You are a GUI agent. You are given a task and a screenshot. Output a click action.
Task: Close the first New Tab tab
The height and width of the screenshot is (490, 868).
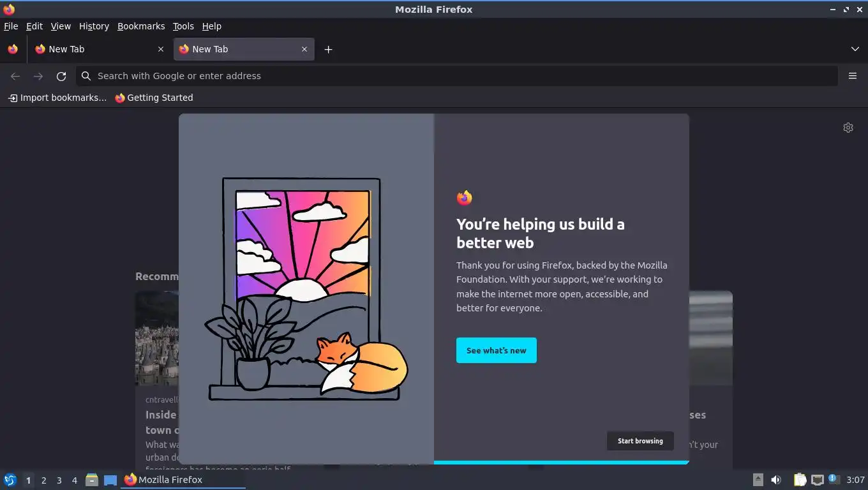pyautogui.click(x=160, y=49)
